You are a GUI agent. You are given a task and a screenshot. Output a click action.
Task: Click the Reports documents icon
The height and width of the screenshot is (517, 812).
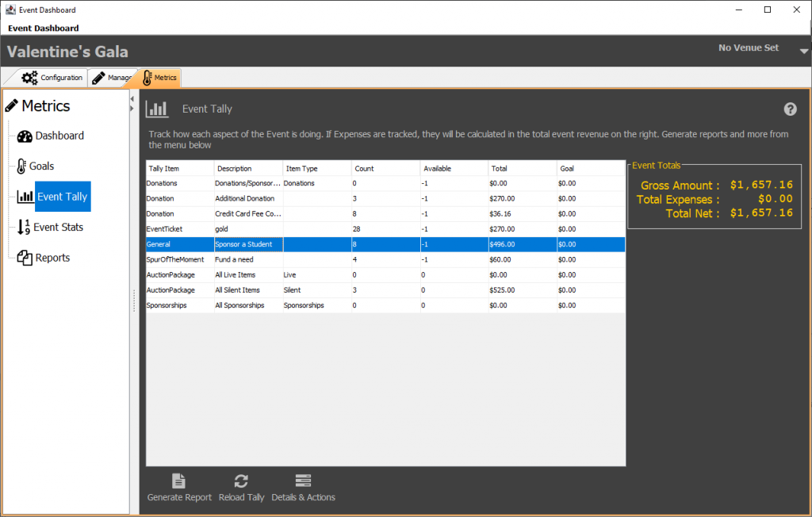point(25,258)
